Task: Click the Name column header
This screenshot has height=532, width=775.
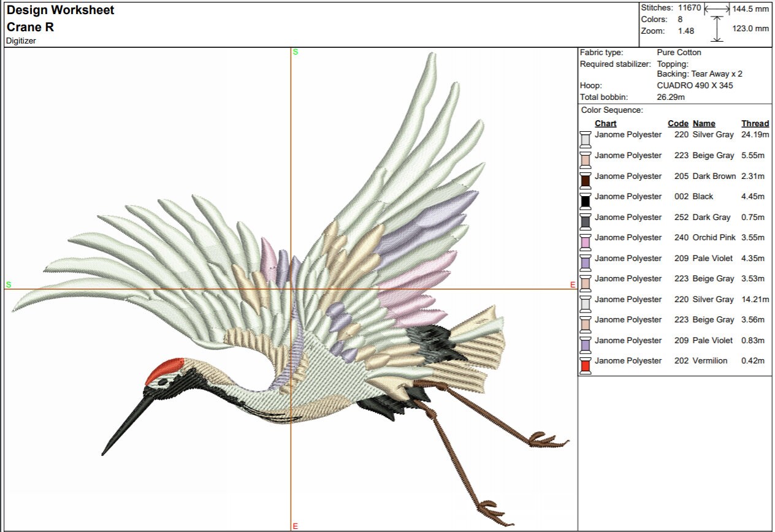Action: coord(703,123)
